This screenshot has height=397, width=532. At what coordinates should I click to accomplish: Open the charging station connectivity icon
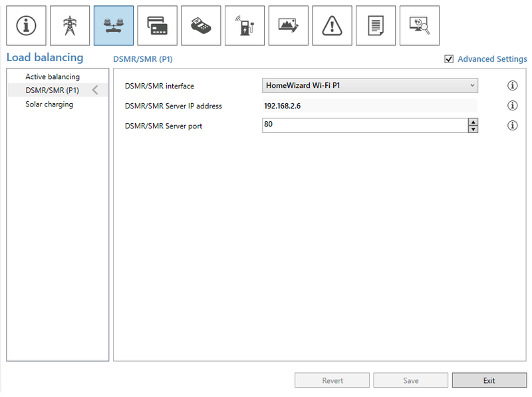point(245,25)
